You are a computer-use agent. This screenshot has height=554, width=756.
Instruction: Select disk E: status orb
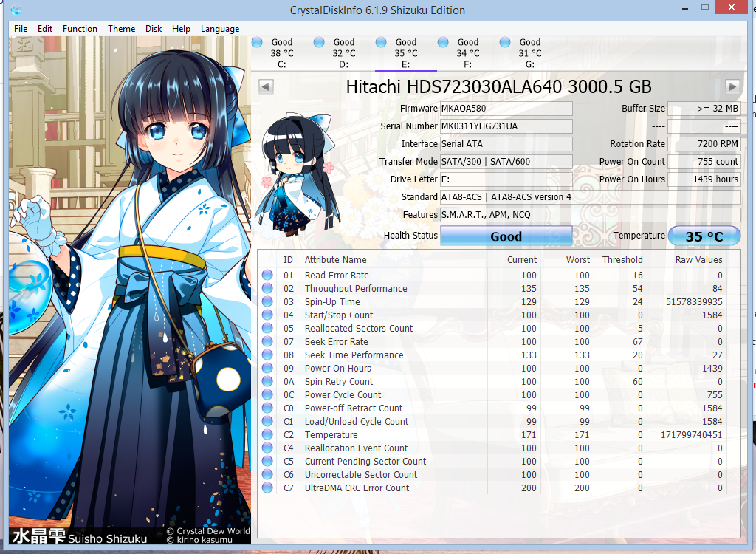click(x=381, y=42)
